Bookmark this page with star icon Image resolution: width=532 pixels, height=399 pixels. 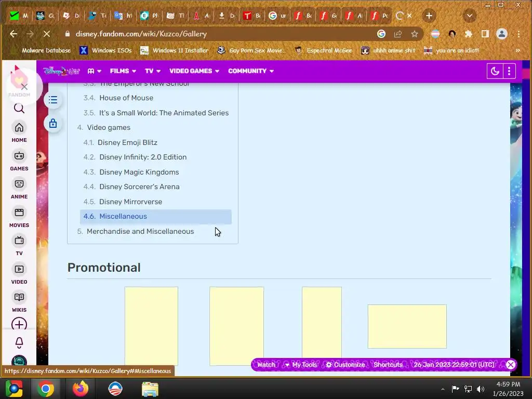point(414,34)
